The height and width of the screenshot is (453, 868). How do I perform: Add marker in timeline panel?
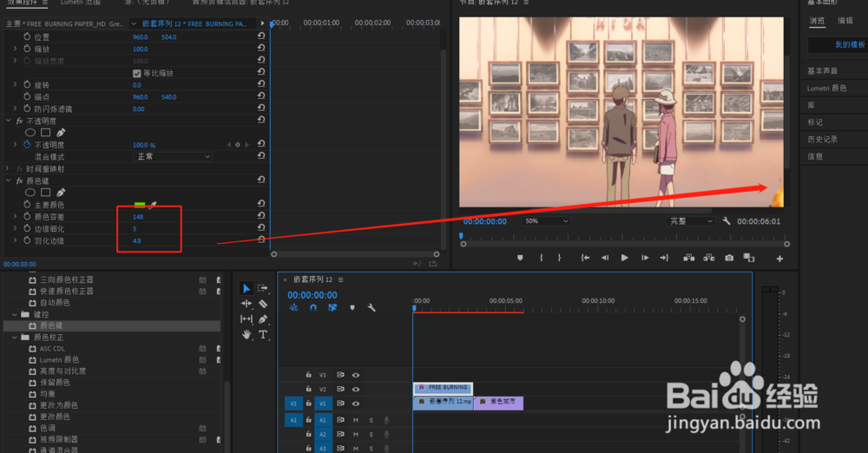coord(352,307)
